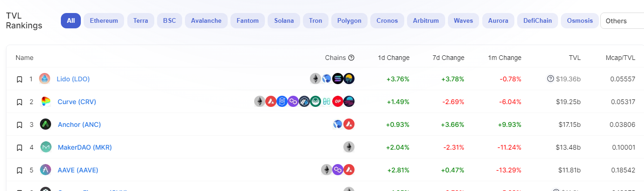The width and height of the screenshot is (644, 191).
Task: Click the Lido protocol logo
Action: tap(45, 79)
